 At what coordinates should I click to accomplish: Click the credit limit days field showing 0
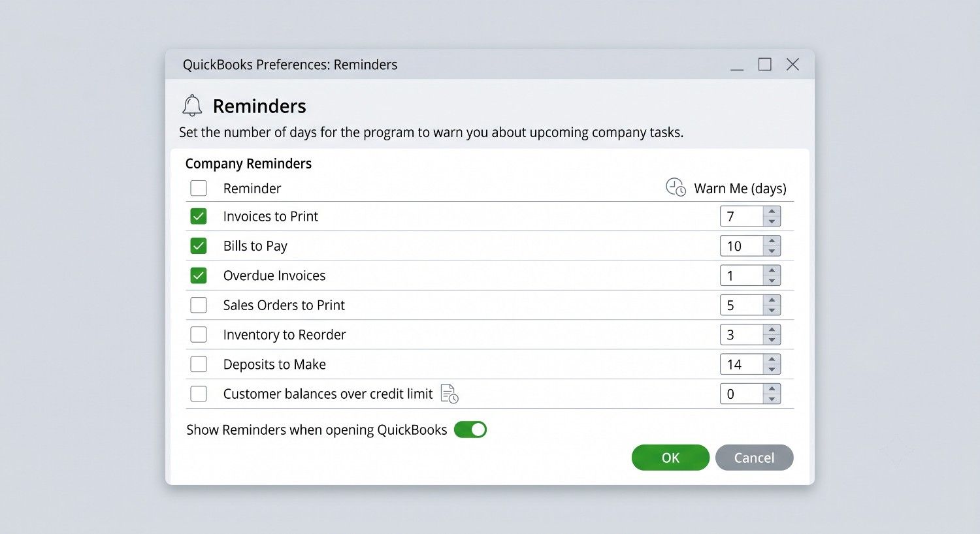click(x=742, y=394)
